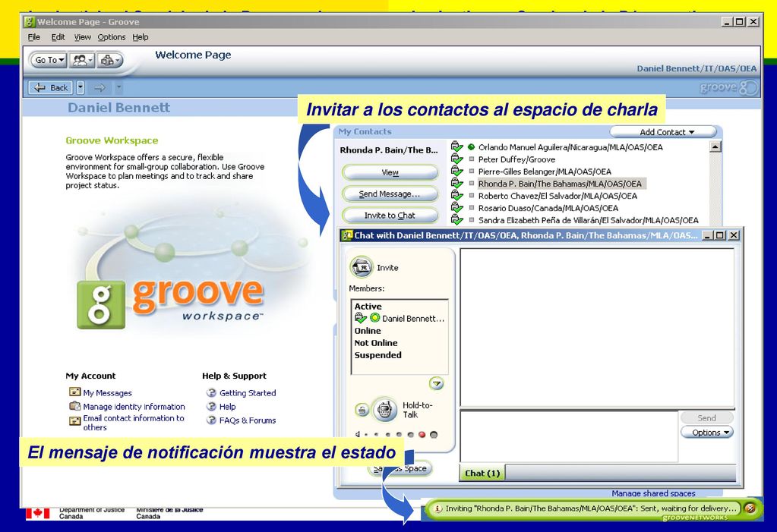Screen dimensions: 777x532
Task: Open the File menu
Action: tap(33, 37)
